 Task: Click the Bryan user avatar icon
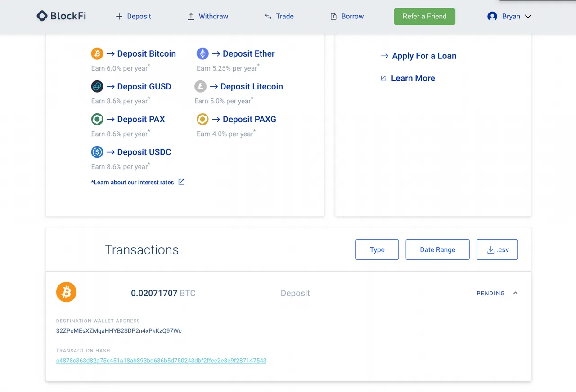pos(492,16)
